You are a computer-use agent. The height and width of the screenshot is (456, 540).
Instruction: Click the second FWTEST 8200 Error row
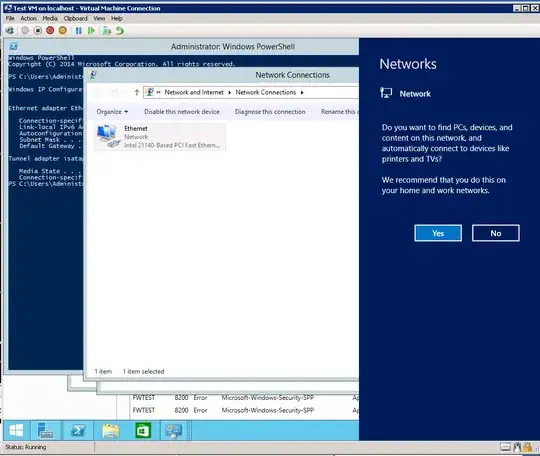coord(245,410)
